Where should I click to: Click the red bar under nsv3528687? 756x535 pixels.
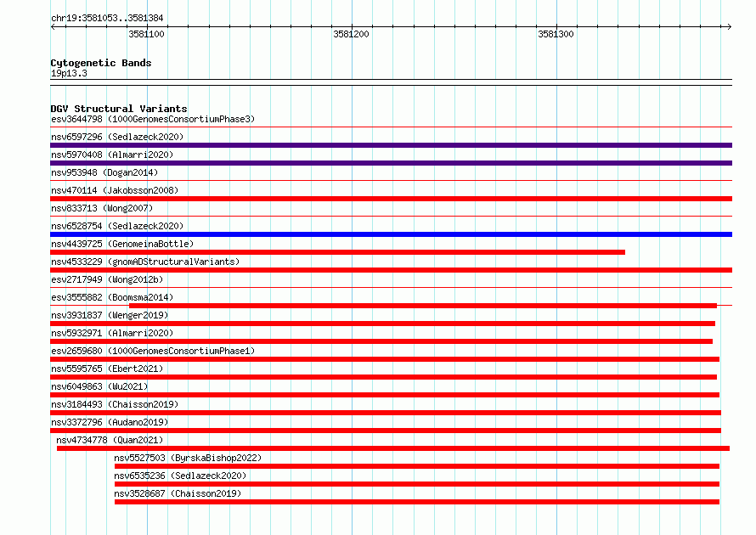[x=416, y=502]
